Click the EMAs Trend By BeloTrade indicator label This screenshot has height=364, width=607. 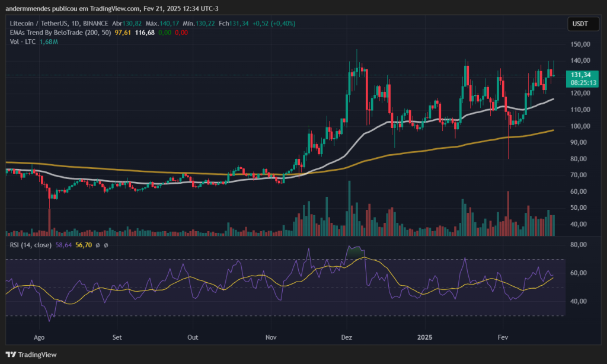click(60, 33)
